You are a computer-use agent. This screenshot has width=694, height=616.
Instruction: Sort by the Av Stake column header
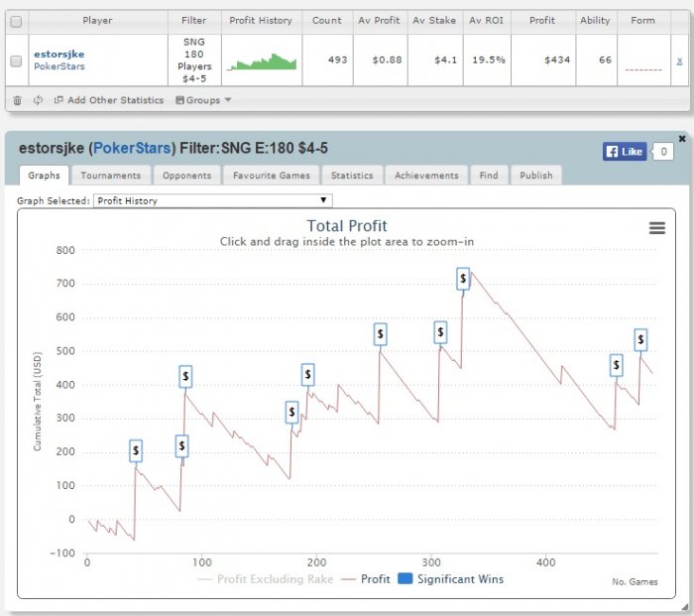[434, 21]
